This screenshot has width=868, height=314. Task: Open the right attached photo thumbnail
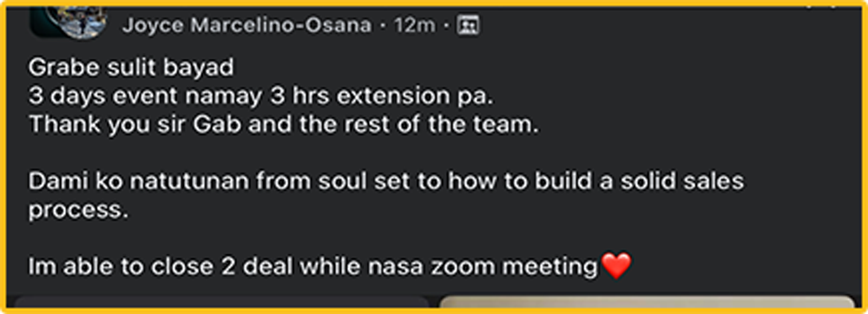pos(647,303)
